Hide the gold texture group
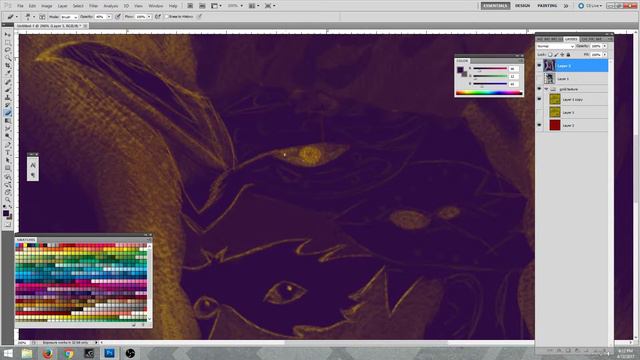Viewport: 640px width, 360px height. pyautogui.click(x=539, y=89)
